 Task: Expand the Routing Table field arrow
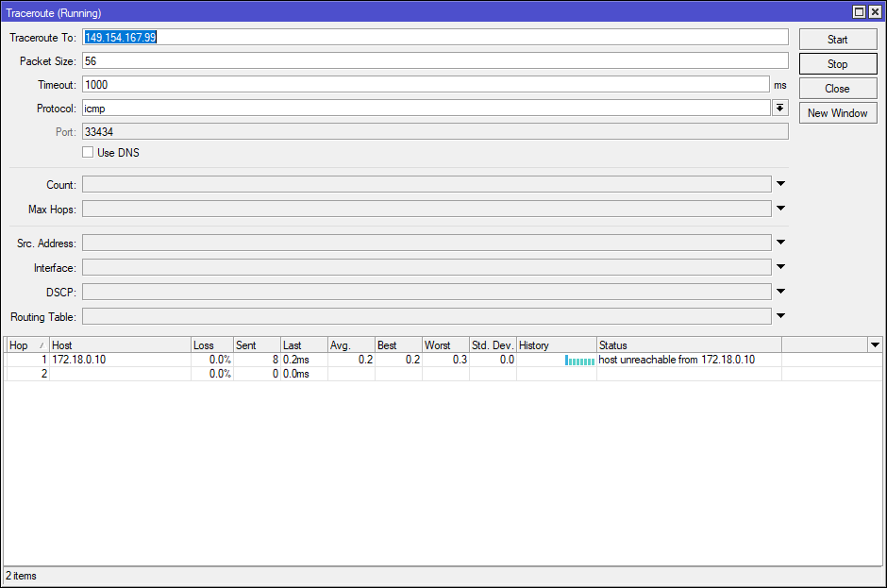(780, 316)
